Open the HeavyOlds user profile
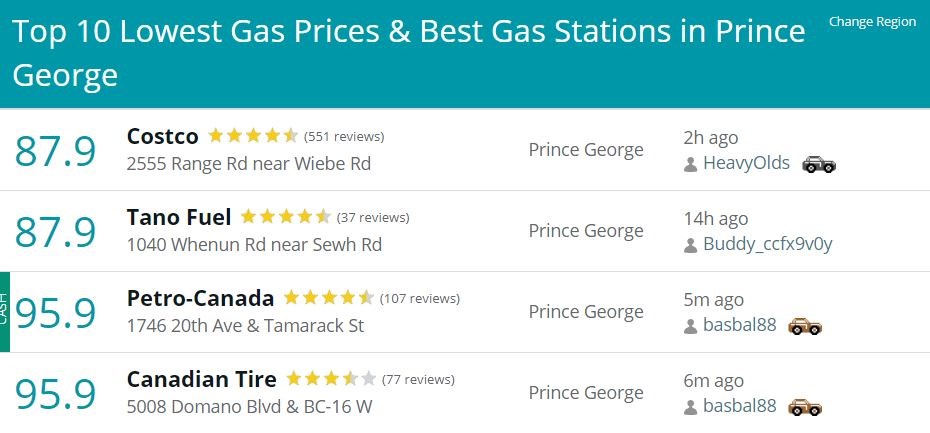Viewport: 930px width, 433px height. click(746, 163)
